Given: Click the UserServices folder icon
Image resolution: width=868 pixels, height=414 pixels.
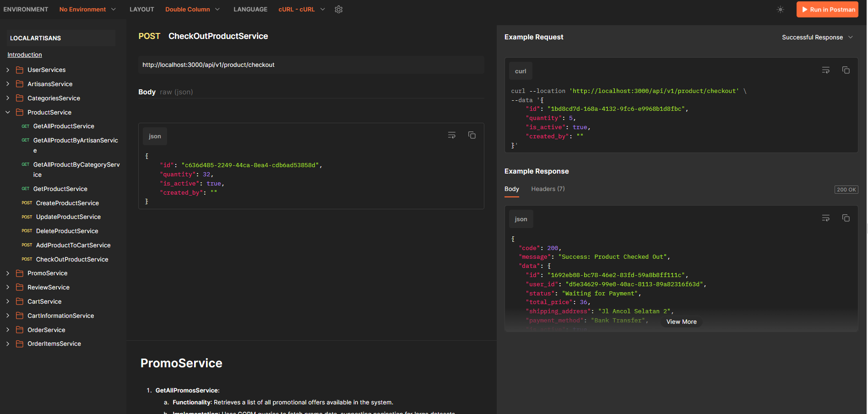Looking at the screenshot, I should point(20,70).
